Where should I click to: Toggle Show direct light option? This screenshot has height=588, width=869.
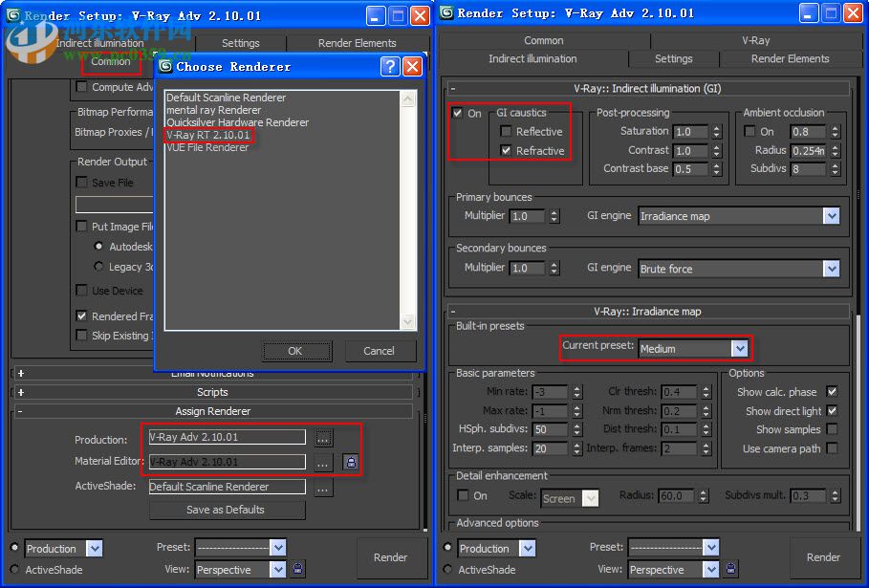coord(832,411)
